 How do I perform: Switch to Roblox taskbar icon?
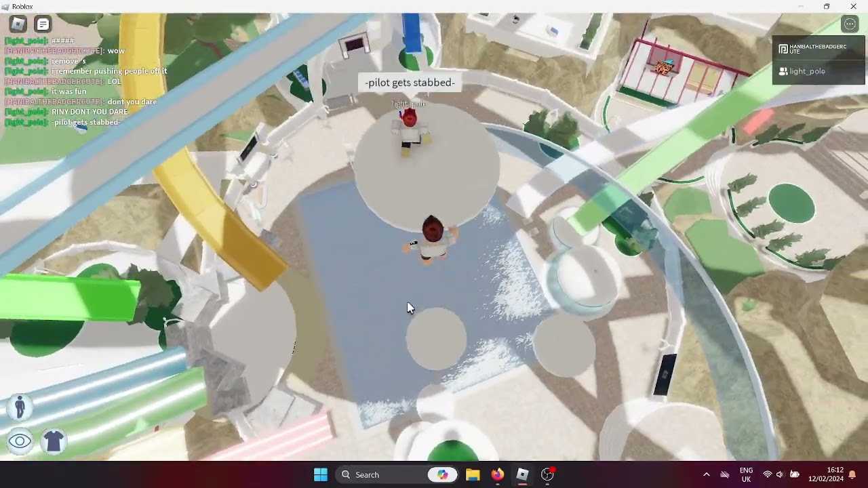pyautogui.click(x=522, y=474)
